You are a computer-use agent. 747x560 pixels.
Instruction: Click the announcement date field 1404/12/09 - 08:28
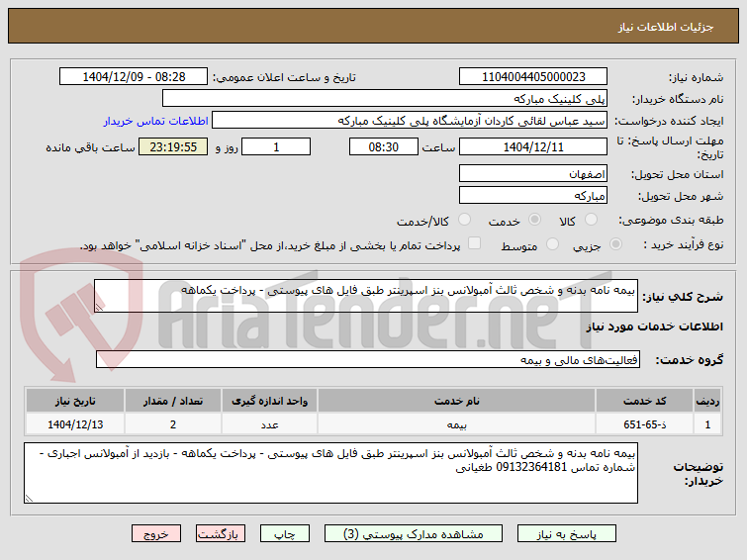tap(134, 76)
